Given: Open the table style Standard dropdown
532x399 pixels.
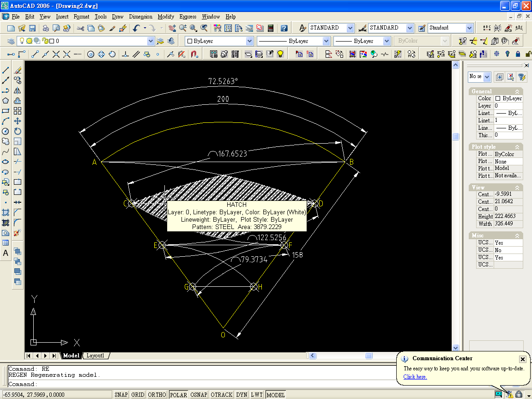Looking at the screenshot, I should click(x=470, y=28).
